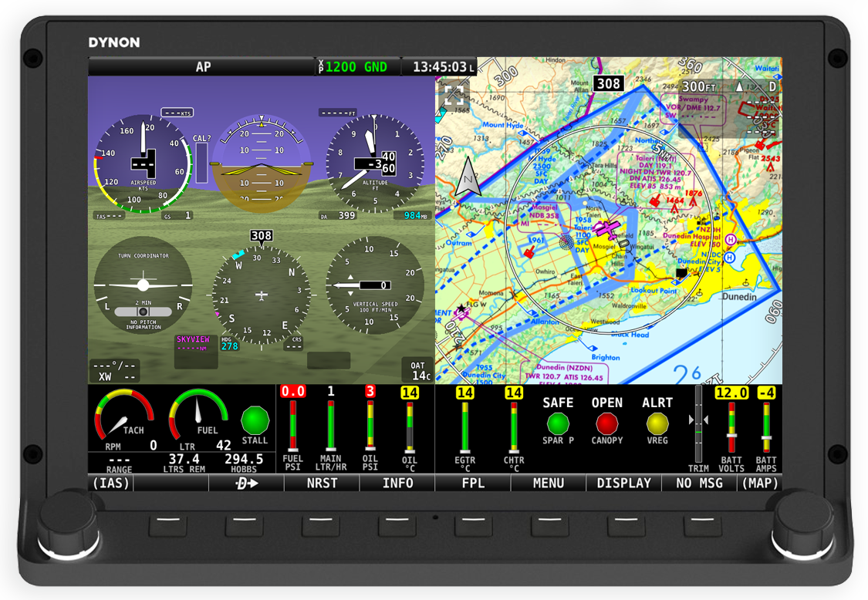Viewport: 868px width, 600px height.
Task: Select the magenta aircraft symbol on the map
Action: click(x=608, y=229)
